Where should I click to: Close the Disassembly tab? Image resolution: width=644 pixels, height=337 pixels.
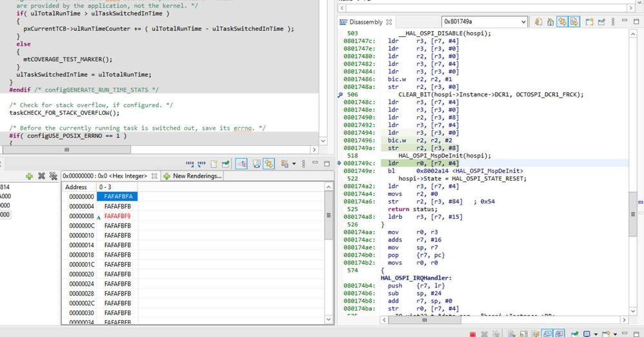click(389, 22)
